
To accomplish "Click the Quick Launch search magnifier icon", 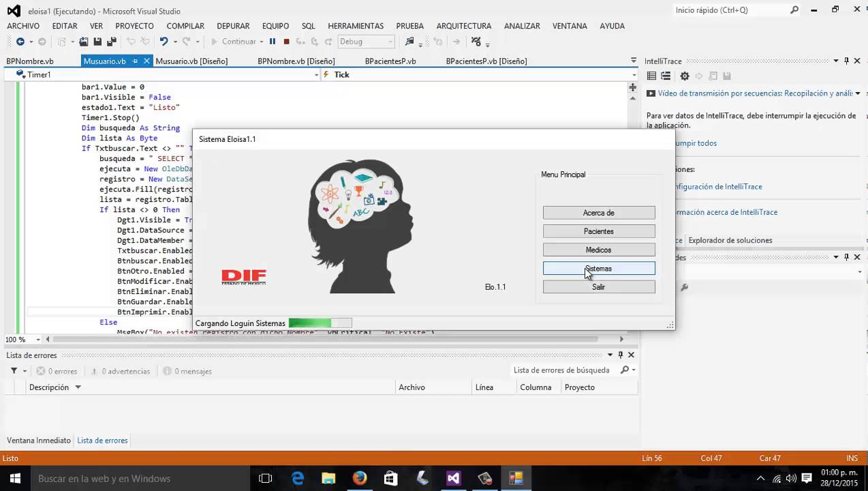I will [x=794, y=10].
